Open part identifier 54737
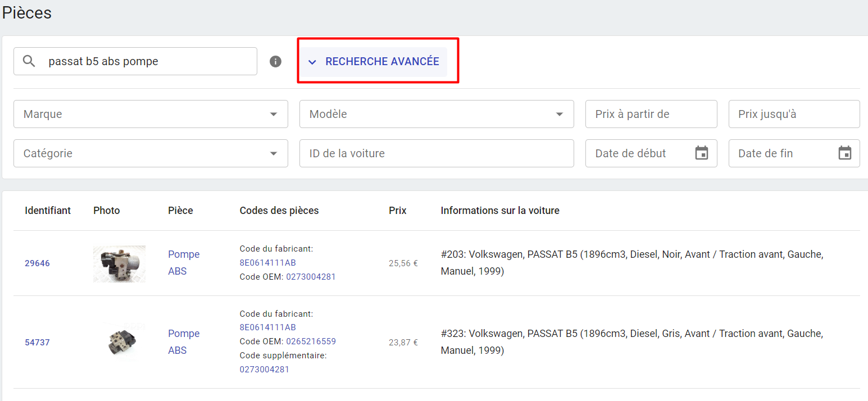This screenshot has width=868, height=401. (x=37, y=342)
